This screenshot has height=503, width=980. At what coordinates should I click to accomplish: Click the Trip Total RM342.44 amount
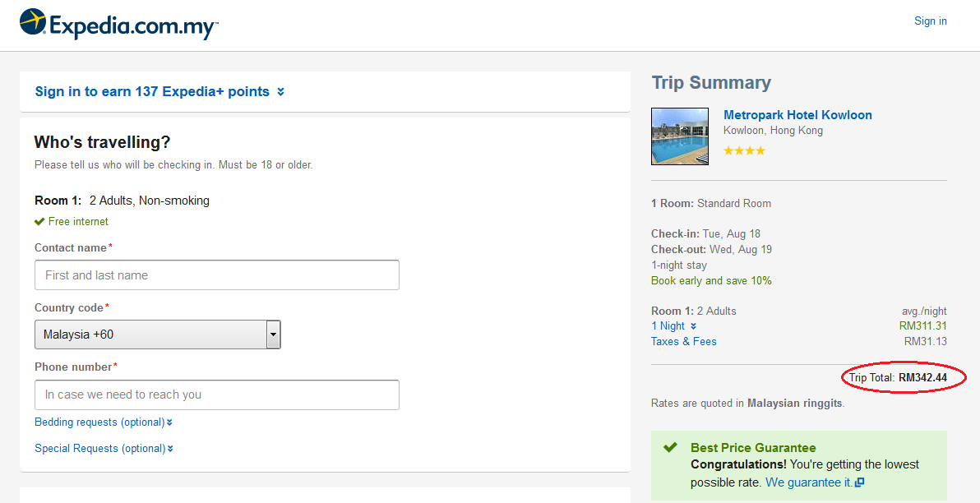tap(922, 378)
